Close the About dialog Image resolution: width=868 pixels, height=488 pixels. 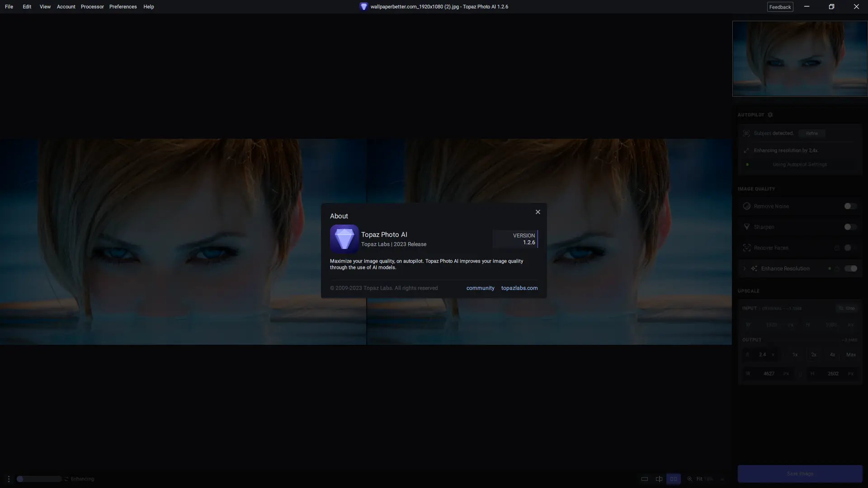pos(538,212)
